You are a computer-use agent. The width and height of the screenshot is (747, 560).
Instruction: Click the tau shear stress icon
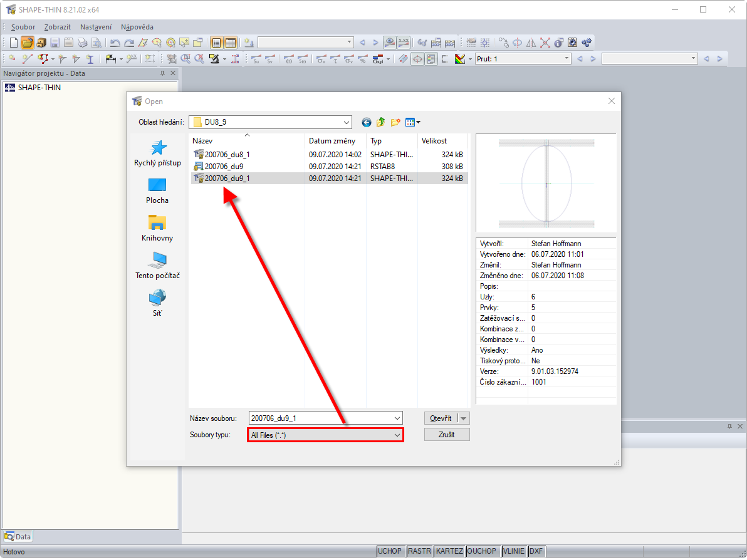point(335,59)
